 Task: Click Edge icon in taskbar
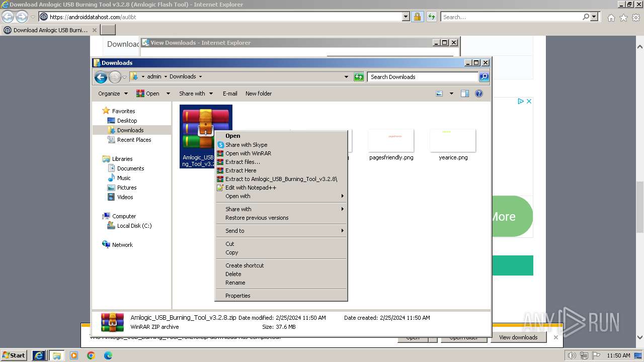pyautogui.click(x=108, y=355)
